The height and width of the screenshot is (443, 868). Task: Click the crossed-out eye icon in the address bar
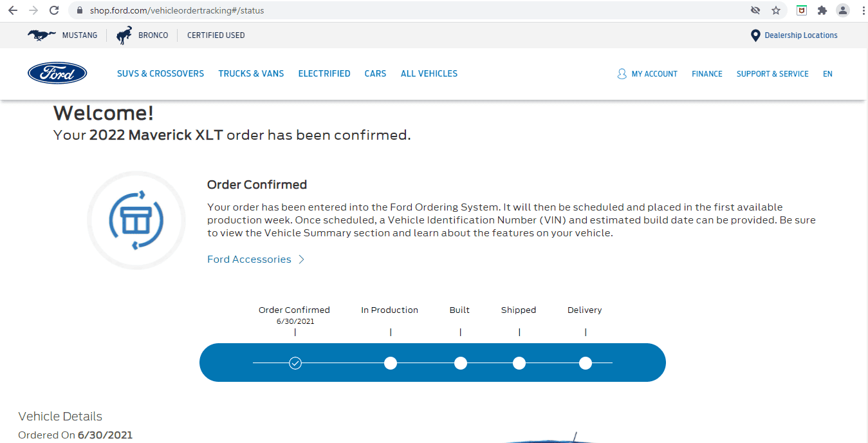(755, 10)
